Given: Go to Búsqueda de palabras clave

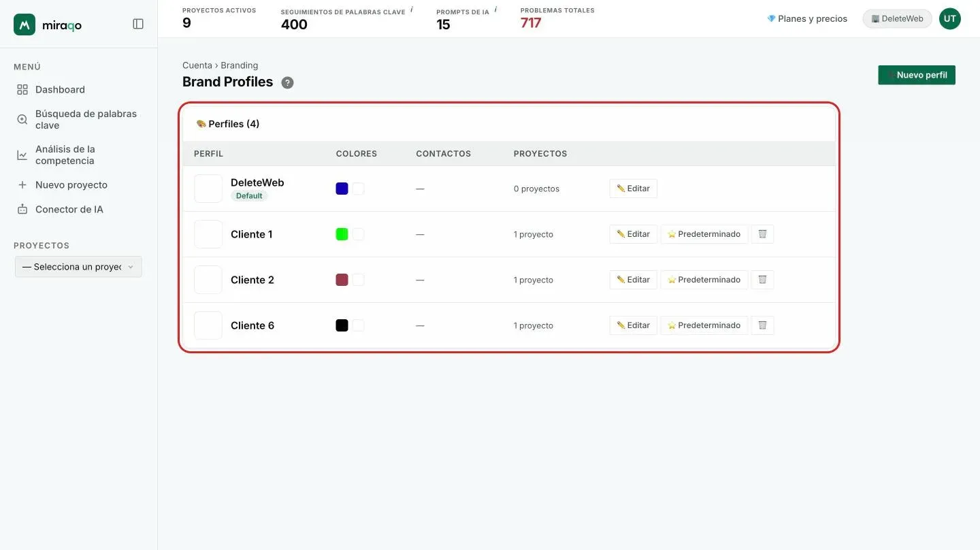Looking at the screenshot, I should pos(78,120).
